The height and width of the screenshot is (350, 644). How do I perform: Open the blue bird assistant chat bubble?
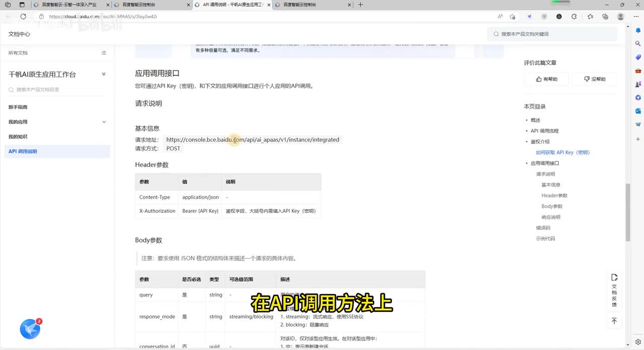(x=30, y=329)
